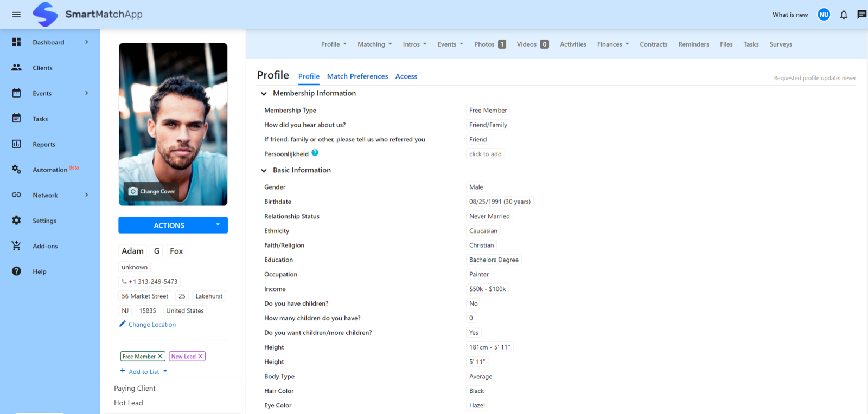Select the Profile sub-tab
The height and width of the screenshot is (414, 868).
click(309, 76)
